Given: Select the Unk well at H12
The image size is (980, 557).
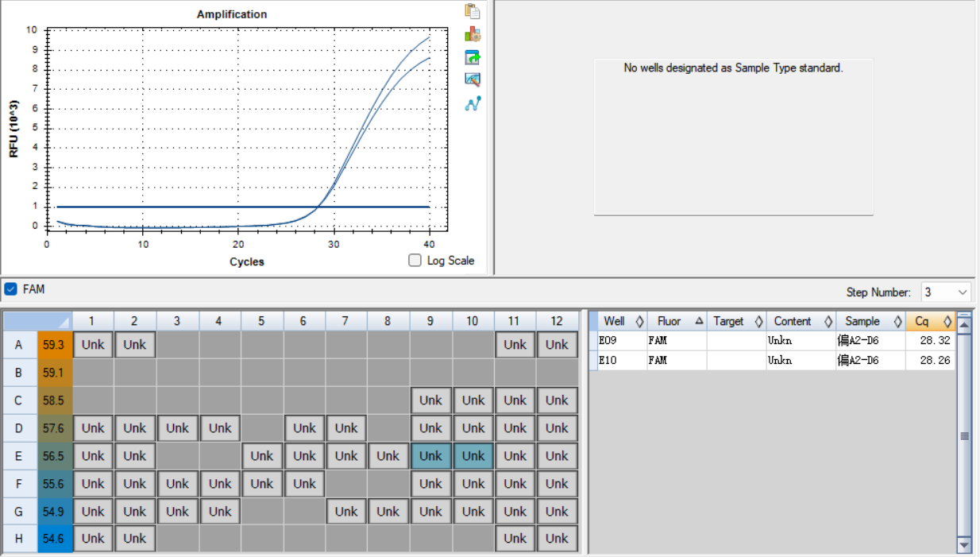Looking at the screenshot, I should point(557,539).
